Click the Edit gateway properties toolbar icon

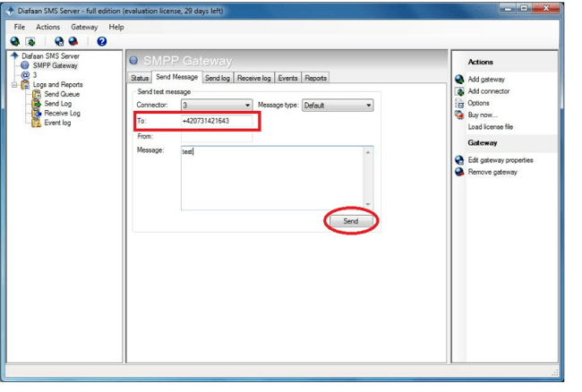click(x=58, y=41)
